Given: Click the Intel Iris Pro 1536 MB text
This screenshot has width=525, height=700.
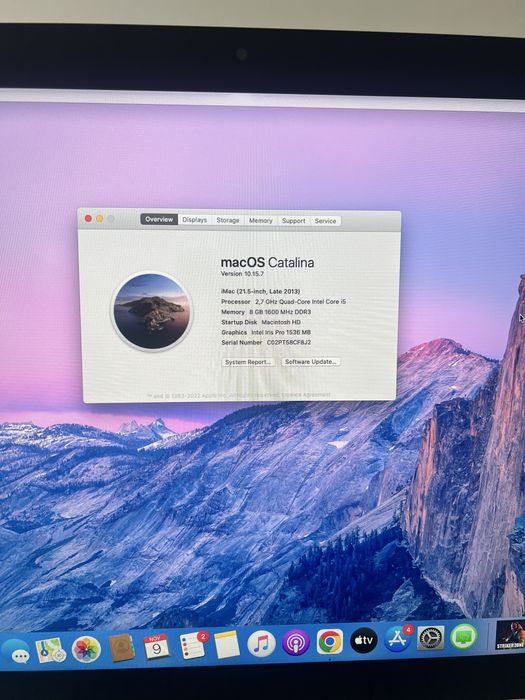Looking at the screenshot, I should (x=281, y=332).
